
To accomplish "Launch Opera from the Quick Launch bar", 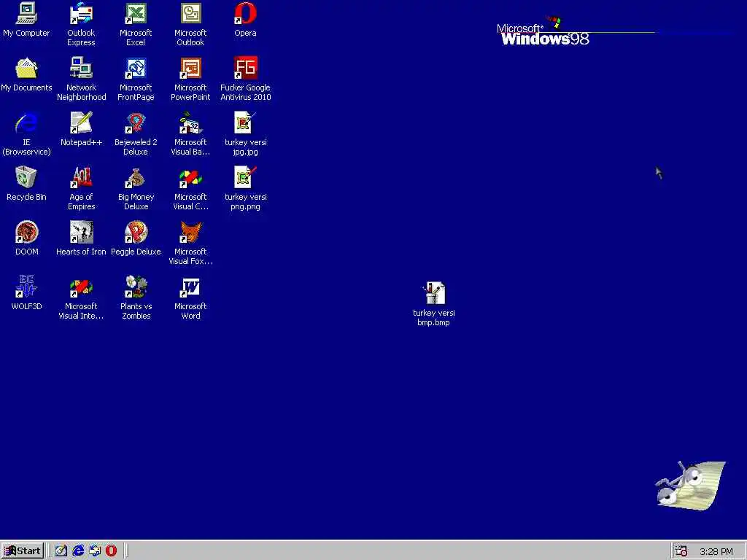I will point(112,551).
